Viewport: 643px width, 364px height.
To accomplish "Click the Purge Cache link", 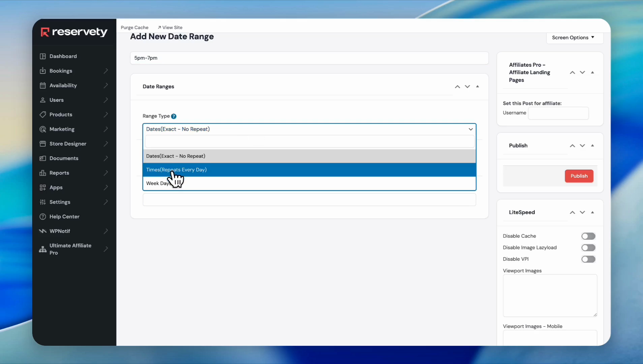I will (134, 28).
